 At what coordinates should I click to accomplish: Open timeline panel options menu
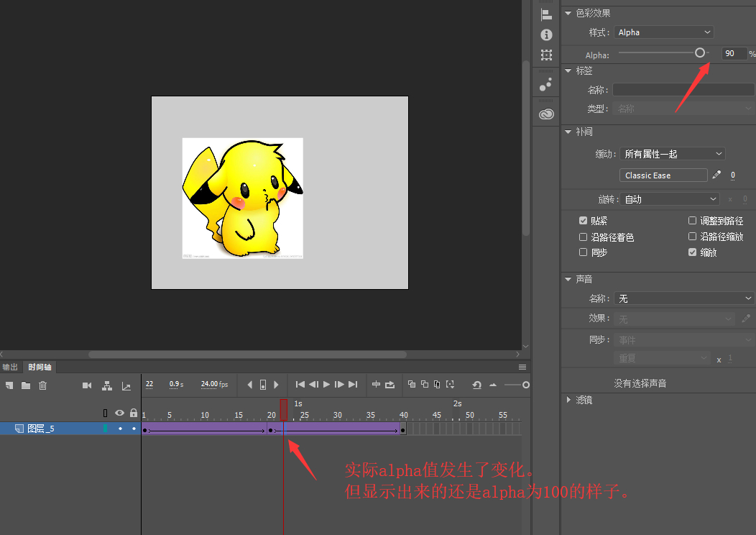pos(522,367)
